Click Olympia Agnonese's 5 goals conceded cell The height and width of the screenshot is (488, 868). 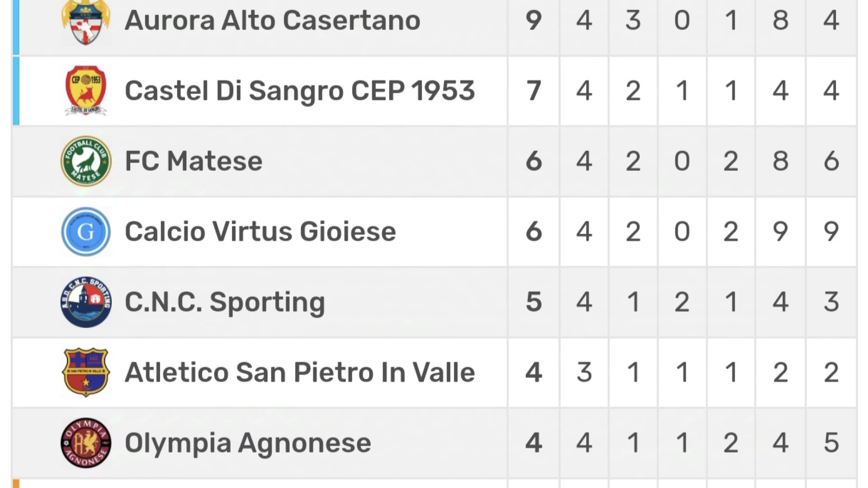[x=831, y=443]
